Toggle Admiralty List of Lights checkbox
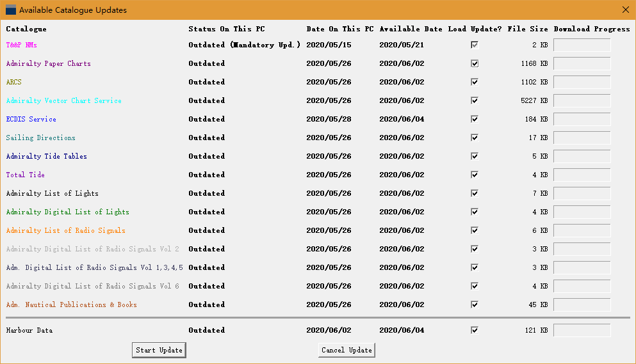 tap(475, 193)
